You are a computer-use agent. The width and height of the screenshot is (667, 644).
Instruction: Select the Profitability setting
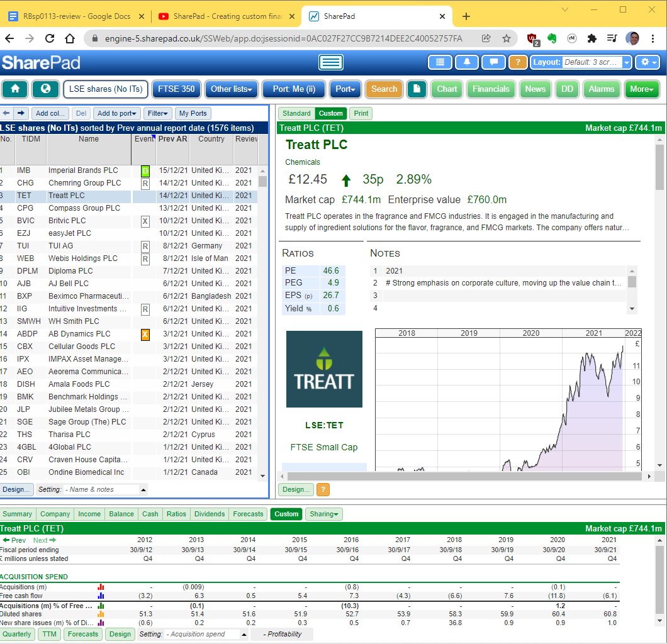tap(282, 634)
